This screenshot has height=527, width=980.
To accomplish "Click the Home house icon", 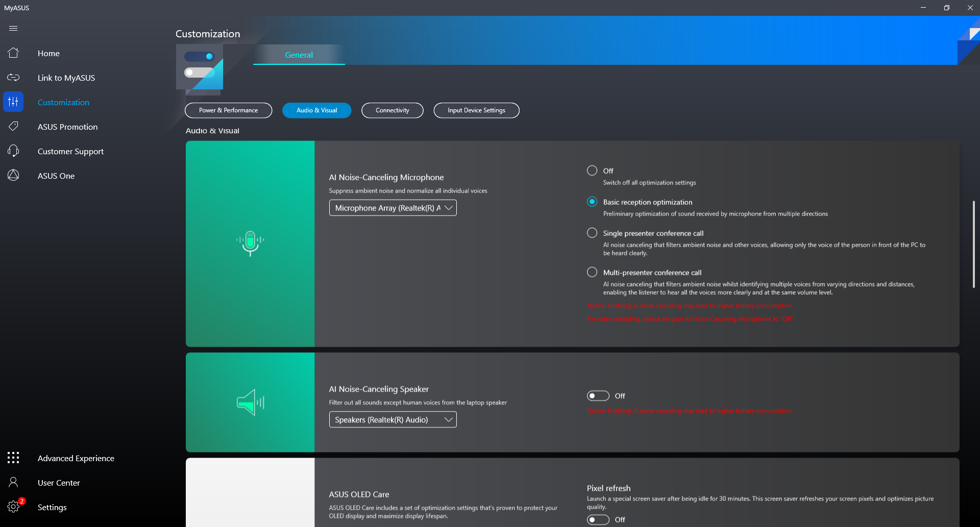I will 13,53.
